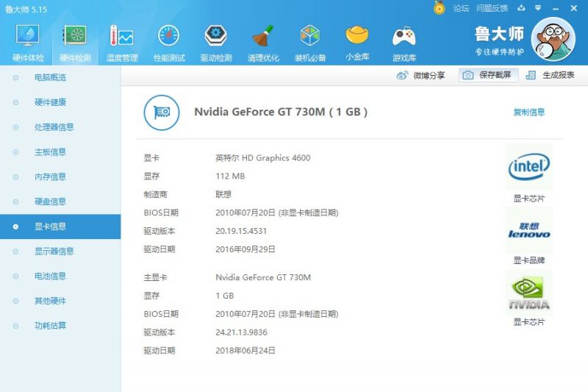Close the 鲁大师 window
This screenshot has width=588, height=392.
tap(574, 8)
